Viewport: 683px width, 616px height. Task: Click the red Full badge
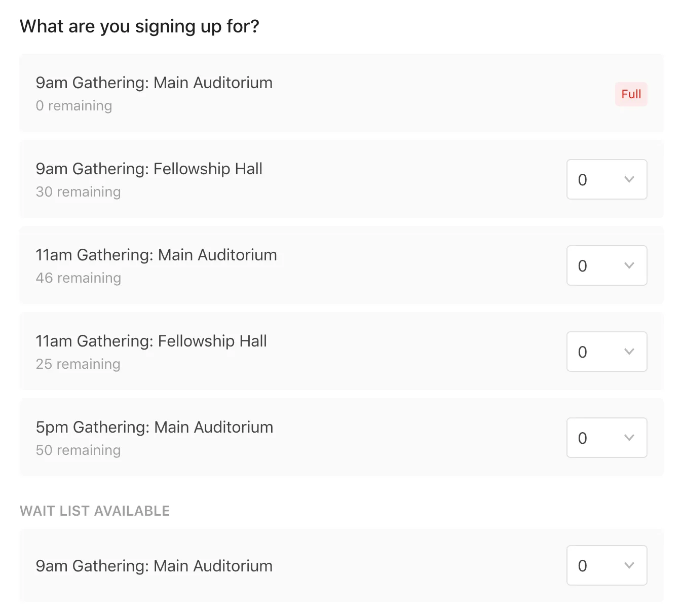click(631, 94)
